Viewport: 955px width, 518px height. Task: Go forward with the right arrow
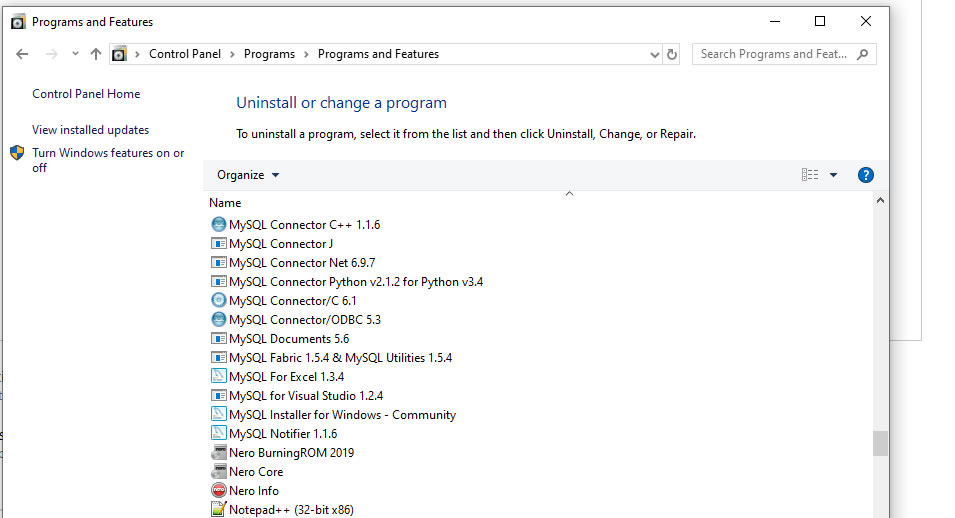tap(52, 54)
